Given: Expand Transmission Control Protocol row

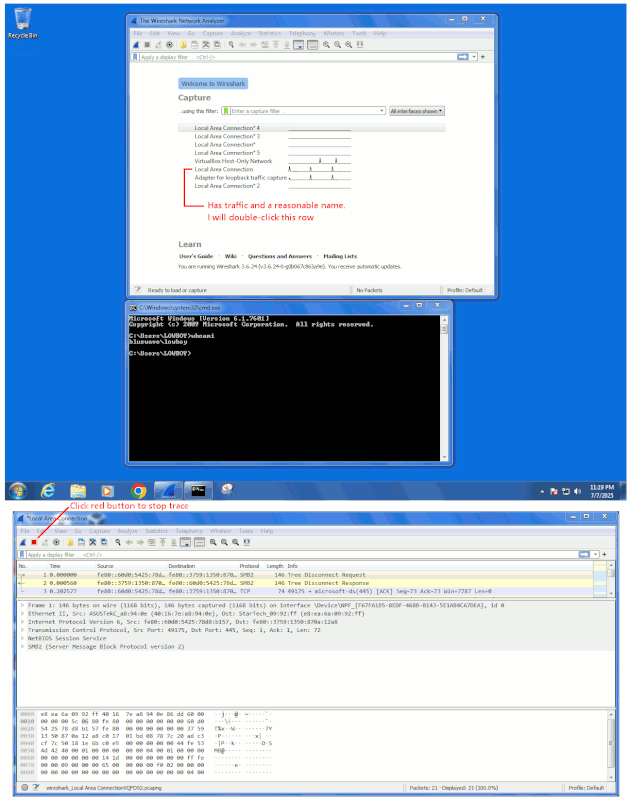Looking at the screenshot, I should [x=22, y=630].
